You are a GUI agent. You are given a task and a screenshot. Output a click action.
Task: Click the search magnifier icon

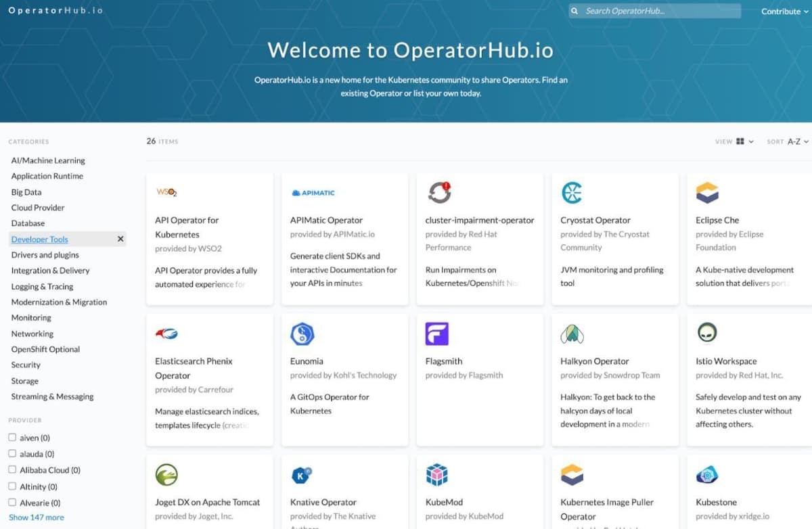(574, 11)
